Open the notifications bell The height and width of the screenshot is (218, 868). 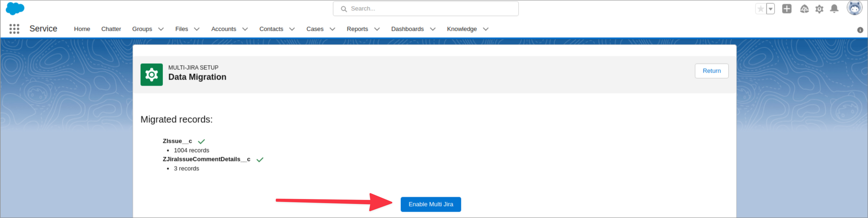coord(834,9)
